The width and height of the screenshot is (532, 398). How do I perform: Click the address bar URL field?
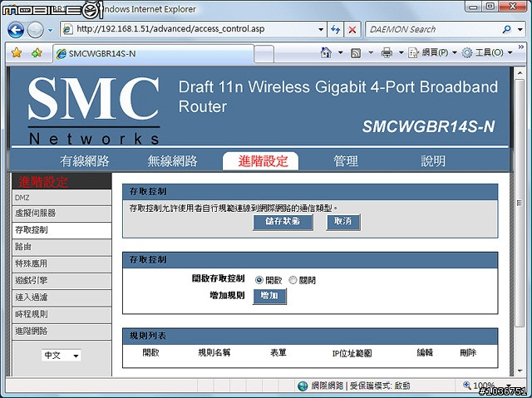click(194, 29)
